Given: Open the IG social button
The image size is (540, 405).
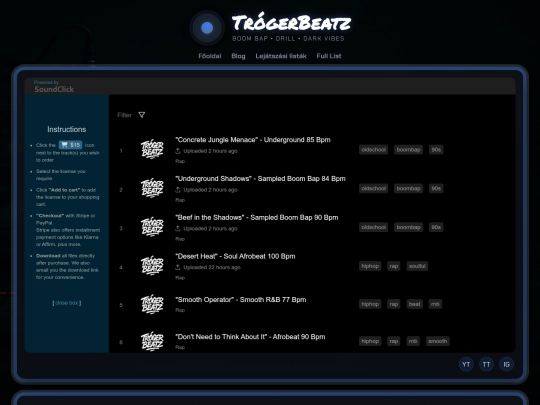Looking at the screenshot, I should pyautogui.click(x=507, y=364).
